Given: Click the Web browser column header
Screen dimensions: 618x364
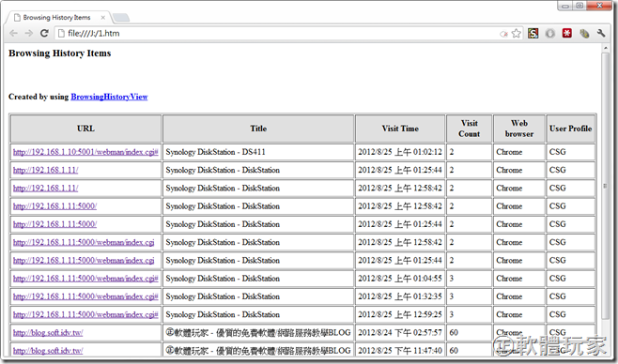Looking at the screenshot, I should (x=519, y=129).
